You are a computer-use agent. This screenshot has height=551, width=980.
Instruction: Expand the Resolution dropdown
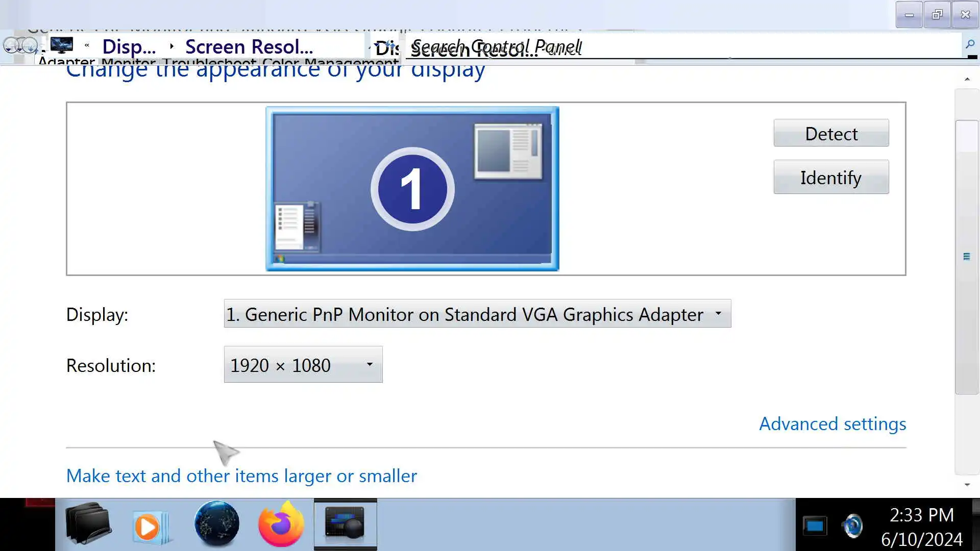pos(303,365)
